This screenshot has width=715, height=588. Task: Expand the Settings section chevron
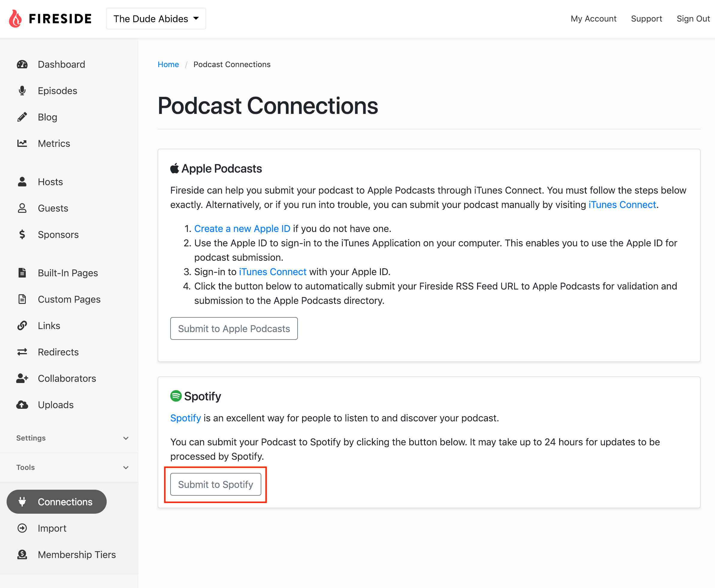pyautogui.click(x=126, y=438)
